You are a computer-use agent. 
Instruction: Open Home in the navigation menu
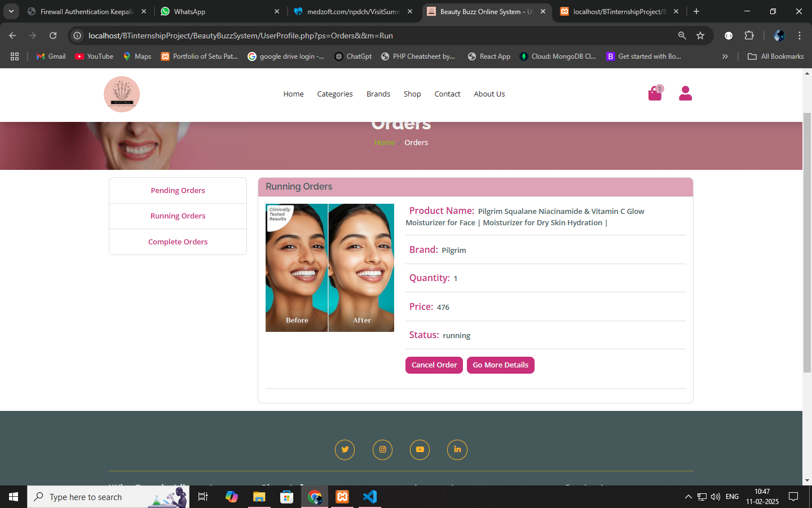[293, 94]
